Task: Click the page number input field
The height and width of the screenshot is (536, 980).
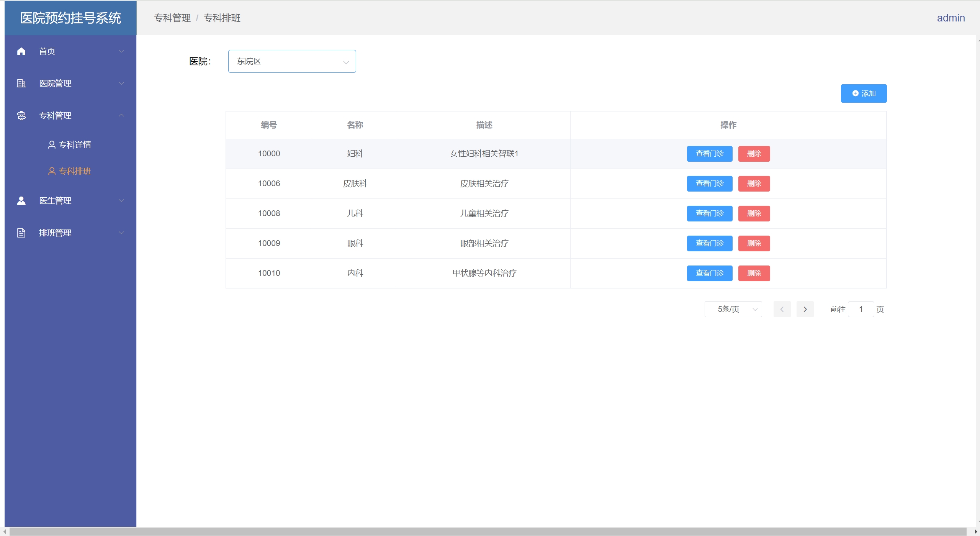Action: click(x=861, y=309)
